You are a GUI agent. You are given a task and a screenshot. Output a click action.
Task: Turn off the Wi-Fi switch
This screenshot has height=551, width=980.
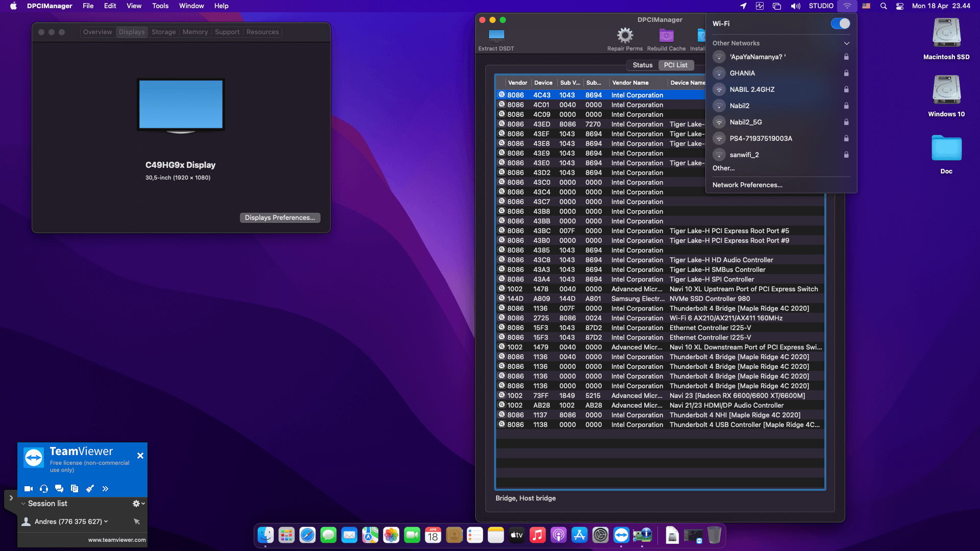click(x=840, y=24)
